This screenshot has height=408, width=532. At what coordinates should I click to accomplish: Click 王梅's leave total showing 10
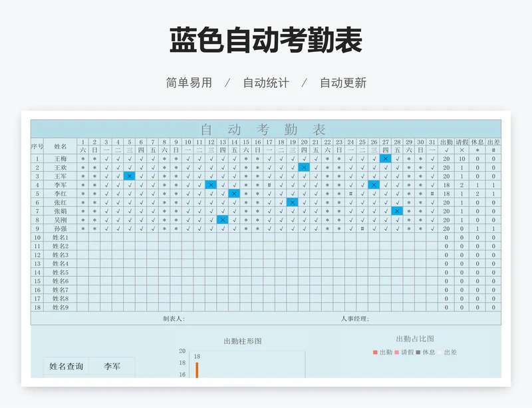[462, 158]
